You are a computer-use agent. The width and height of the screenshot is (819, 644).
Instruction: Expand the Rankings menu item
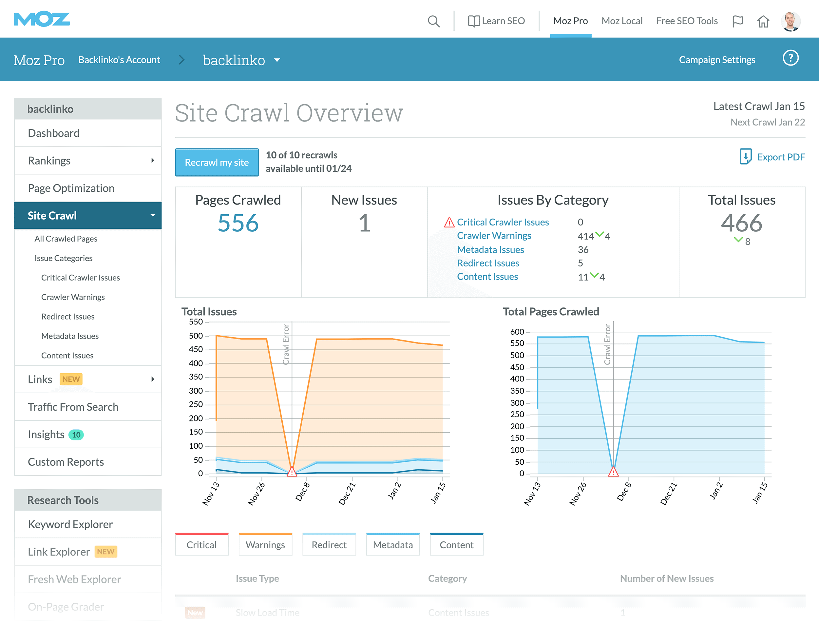coord(151,160)
